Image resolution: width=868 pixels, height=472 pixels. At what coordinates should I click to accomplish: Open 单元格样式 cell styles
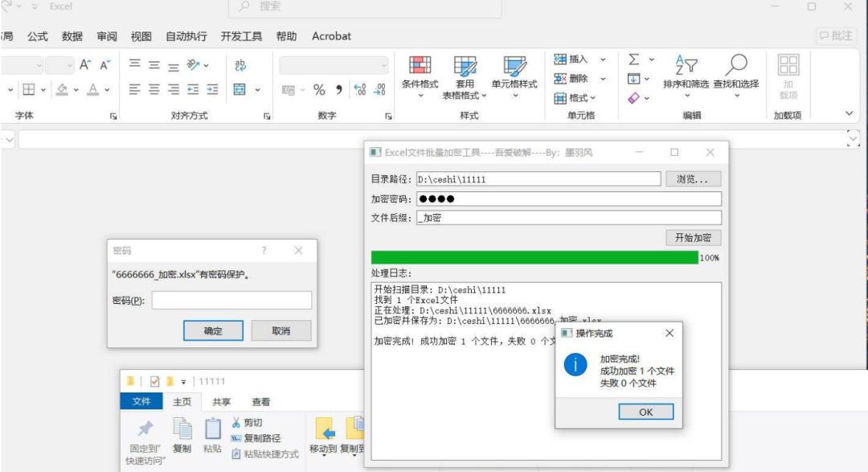coord(514,77)
